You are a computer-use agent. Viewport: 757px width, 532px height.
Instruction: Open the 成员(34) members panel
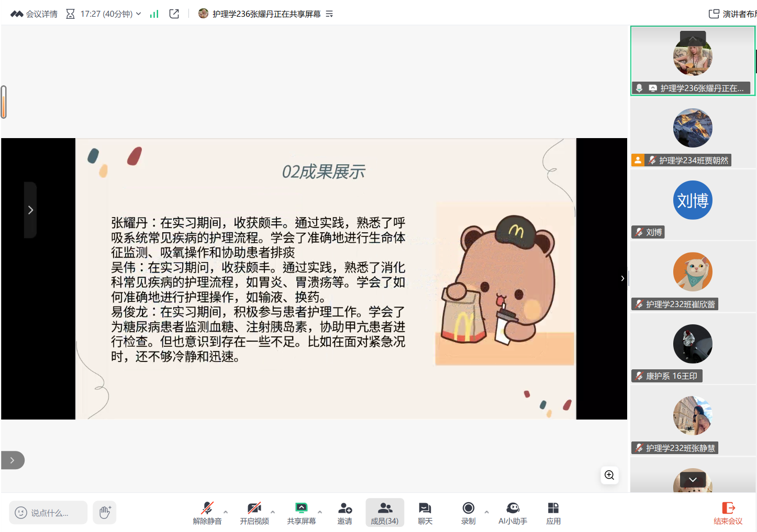click(384, 513)
